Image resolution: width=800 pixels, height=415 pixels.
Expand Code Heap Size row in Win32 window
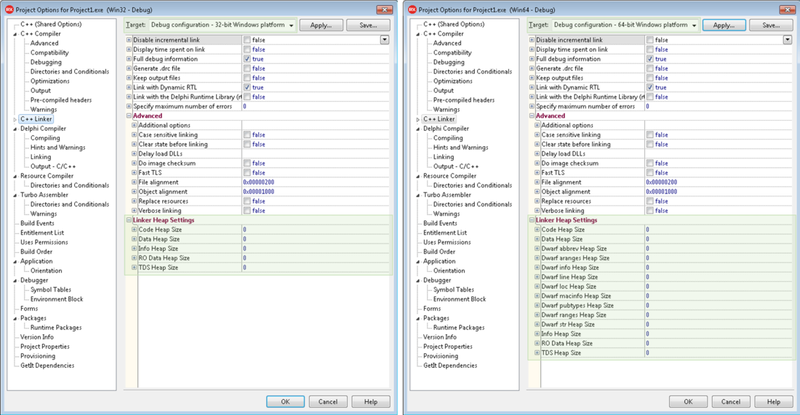[134, 230]
